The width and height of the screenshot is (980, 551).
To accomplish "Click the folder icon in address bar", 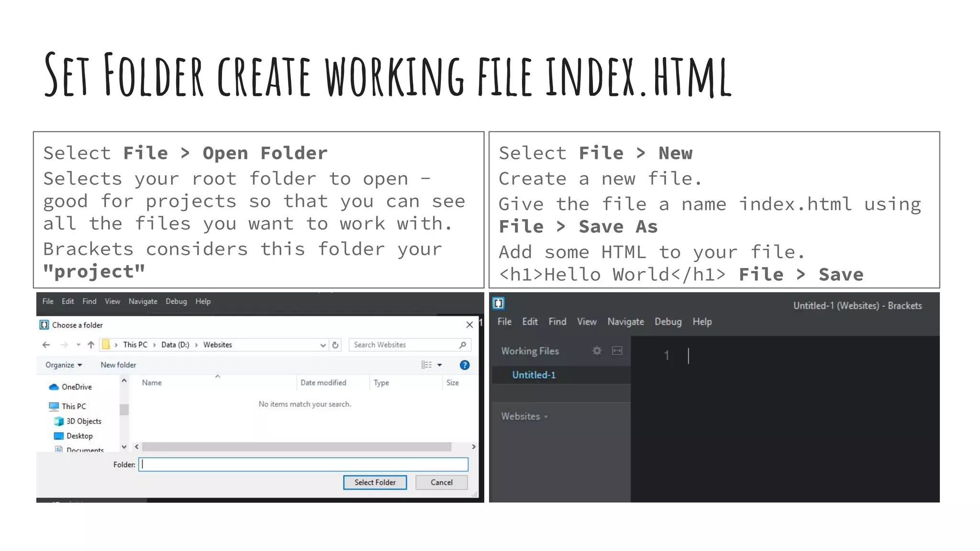I will pyautogui.click(x=106, y=344).
